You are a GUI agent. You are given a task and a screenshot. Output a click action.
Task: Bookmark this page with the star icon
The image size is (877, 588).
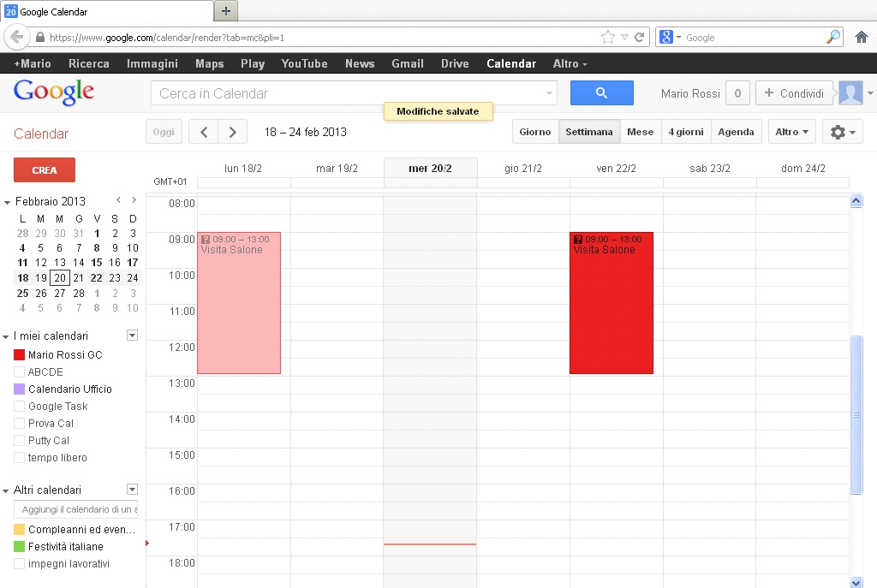(607, 38)
